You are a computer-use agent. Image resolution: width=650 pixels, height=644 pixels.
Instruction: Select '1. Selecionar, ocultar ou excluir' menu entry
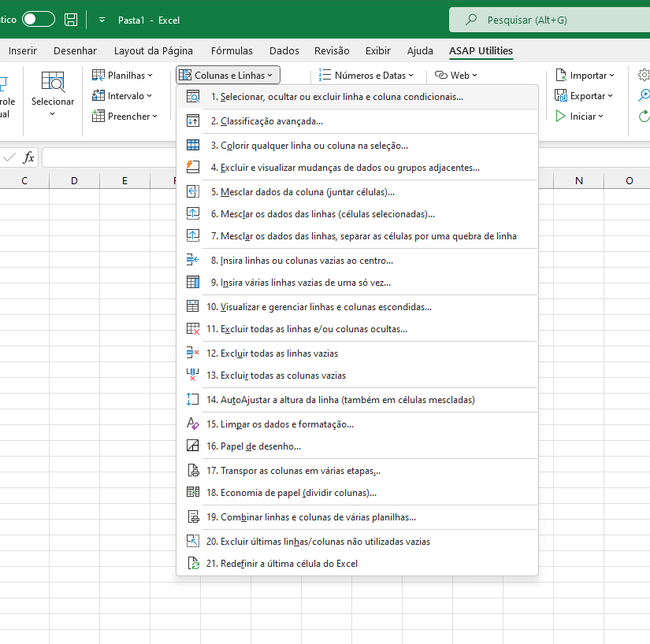point(358,97)
